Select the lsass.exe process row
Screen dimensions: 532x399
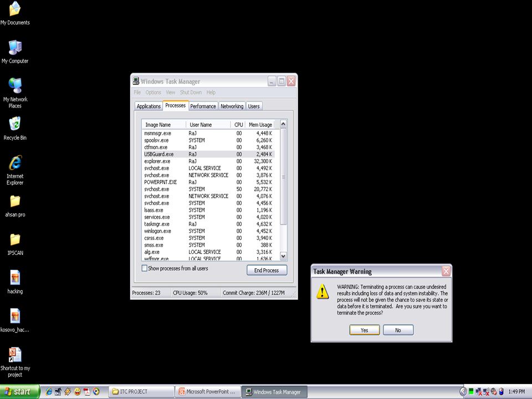[208, 210]
